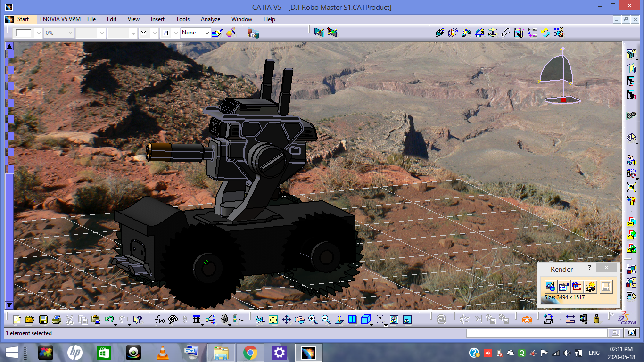The height and width of the screenshot is (362, 644).
Task: Click the New document icon
Action: pos(17,320)
